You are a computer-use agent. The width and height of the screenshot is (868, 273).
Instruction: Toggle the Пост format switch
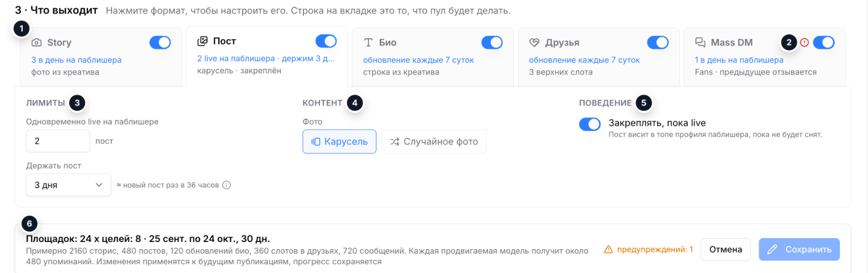click(326, 41)
